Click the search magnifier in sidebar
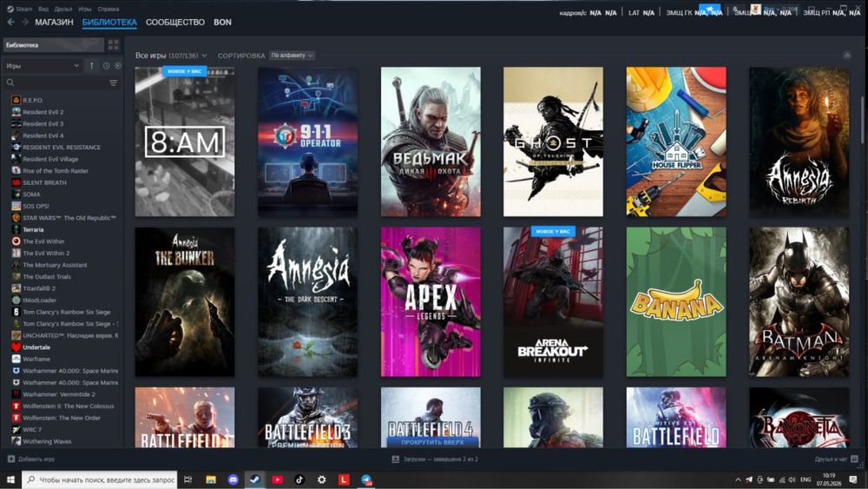The image size is (868, 489). 10,83
